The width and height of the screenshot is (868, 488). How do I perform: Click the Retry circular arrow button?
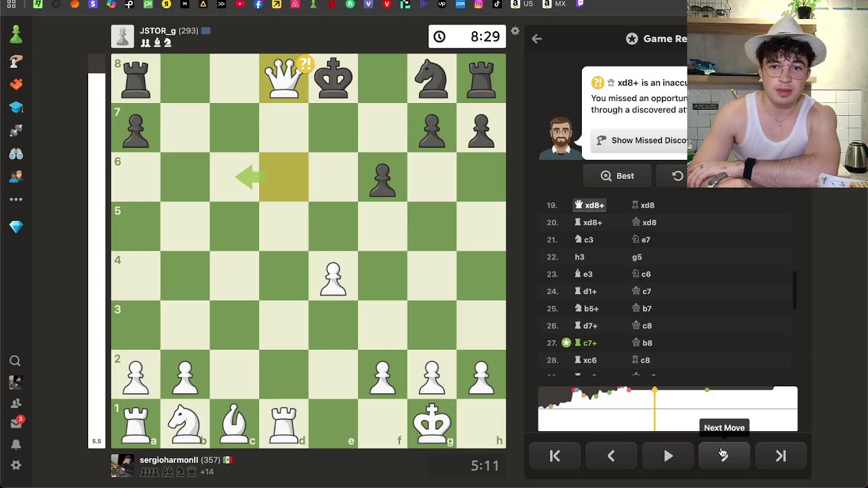[x=677, y=176]
